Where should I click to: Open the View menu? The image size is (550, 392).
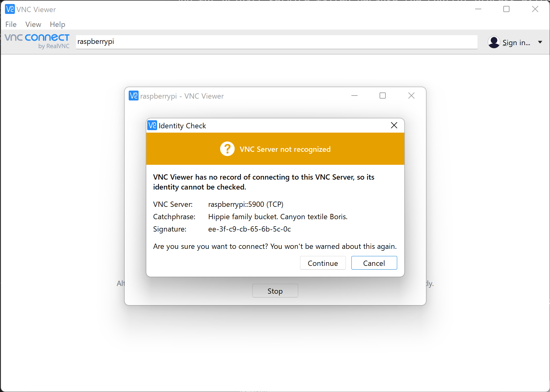pyautogui.click(x=33, y=24)
